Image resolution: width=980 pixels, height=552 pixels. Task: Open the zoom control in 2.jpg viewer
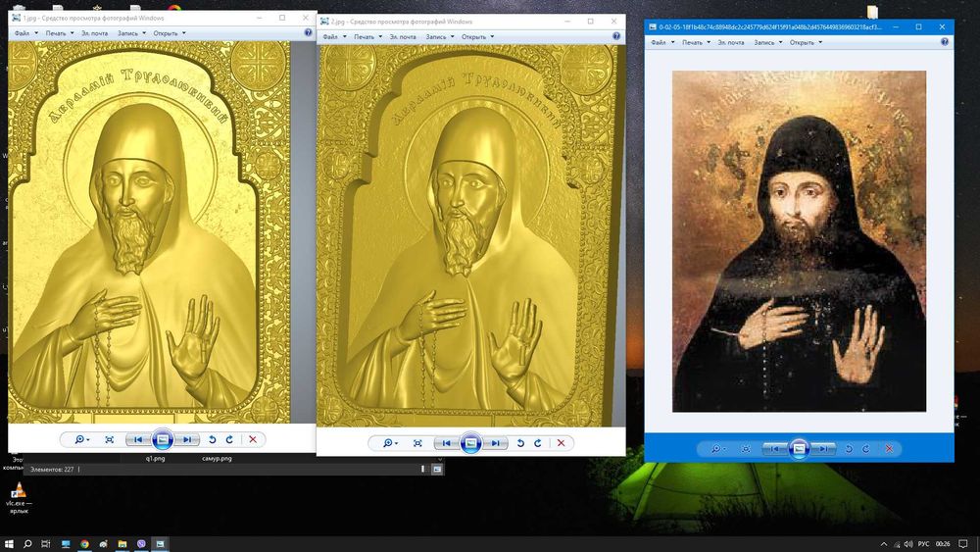pos(390,443)
